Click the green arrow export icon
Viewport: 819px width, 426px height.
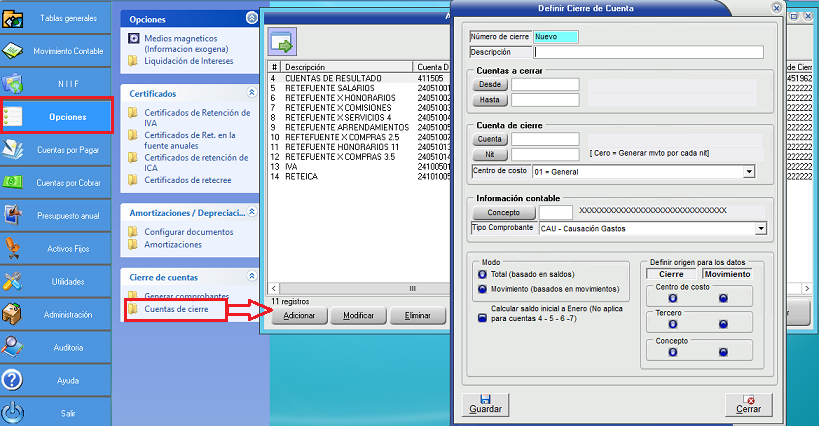(282, 43)
